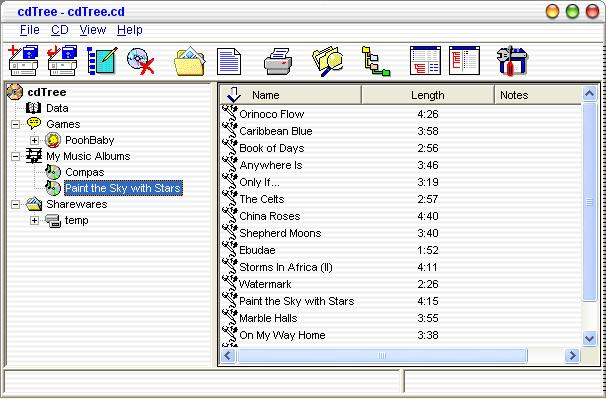Select the track Book of Days

(x=272, y=148)
